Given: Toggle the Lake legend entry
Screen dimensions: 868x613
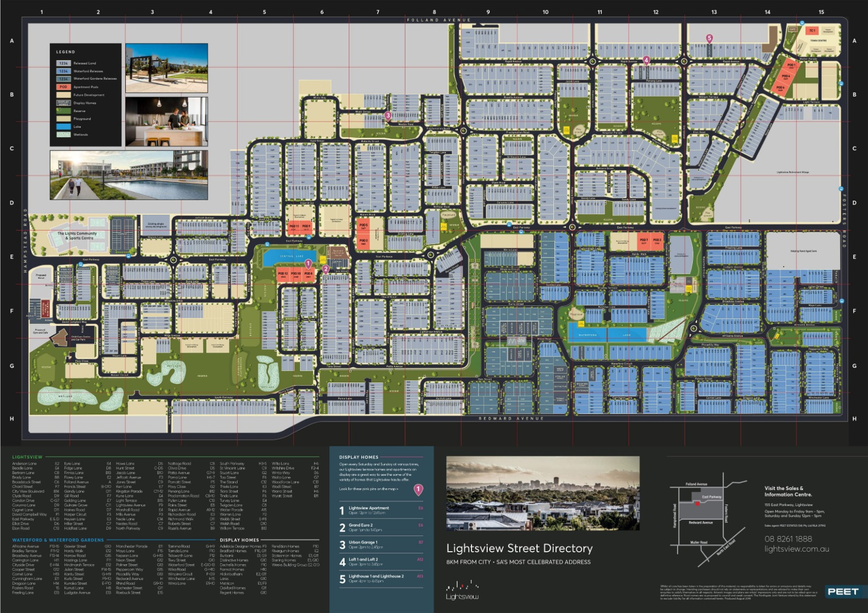Looking at the screenshot, I should tap(77, 126).
